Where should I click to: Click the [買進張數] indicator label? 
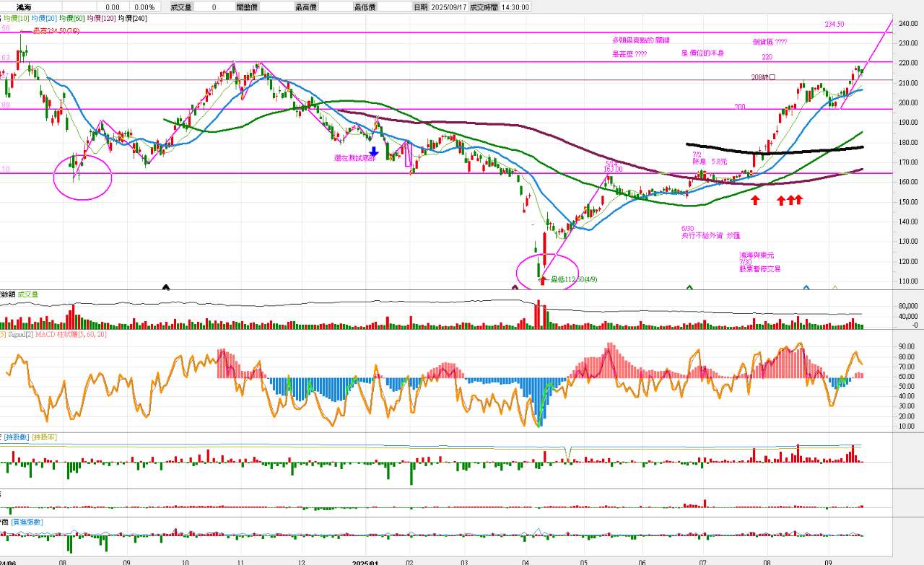tap(27, 522)
